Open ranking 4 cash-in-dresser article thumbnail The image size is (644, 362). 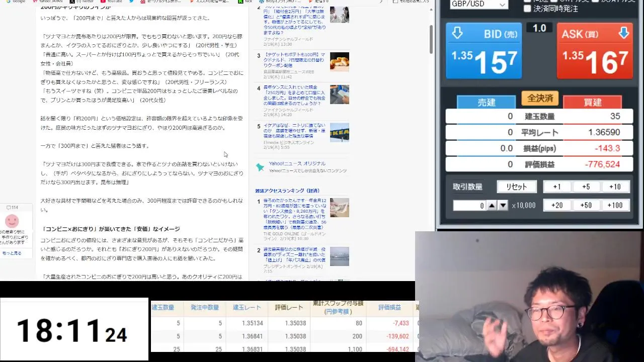coord(339,95)
